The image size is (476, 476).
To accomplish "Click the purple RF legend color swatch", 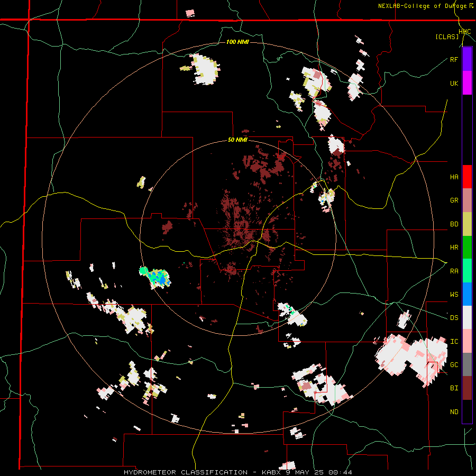I will [x=467, y=59].
